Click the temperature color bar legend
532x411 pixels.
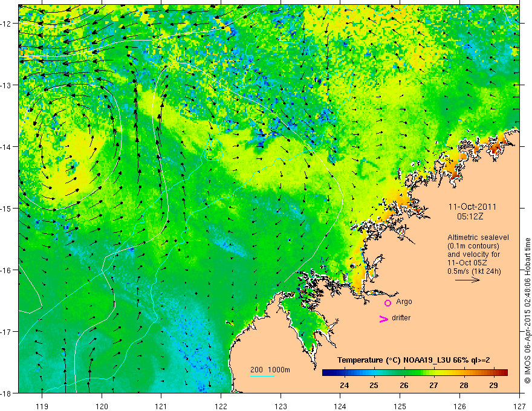(x=415, y=372)
